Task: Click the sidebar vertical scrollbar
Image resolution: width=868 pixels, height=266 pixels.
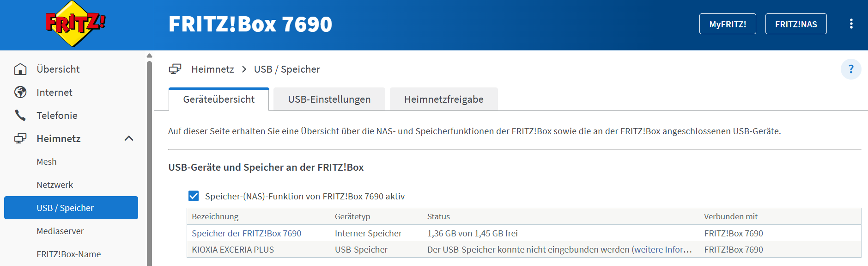Action: tap(149, 162)
